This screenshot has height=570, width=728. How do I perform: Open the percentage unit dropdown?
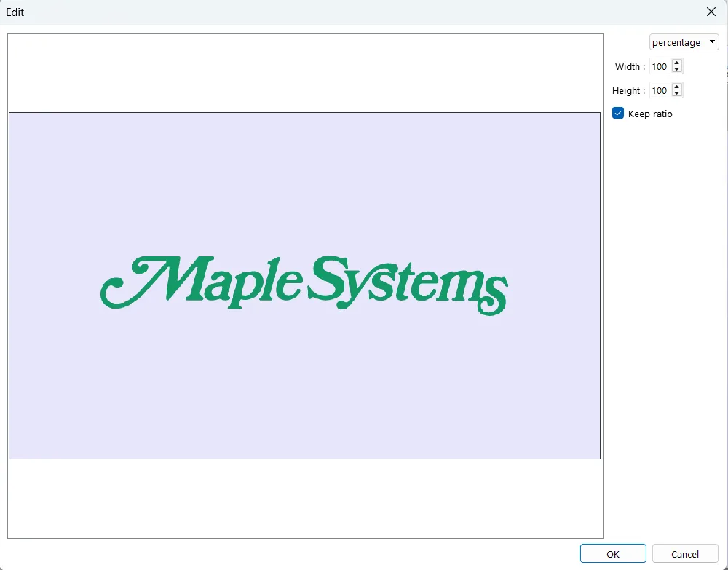(x=684, y=42)
